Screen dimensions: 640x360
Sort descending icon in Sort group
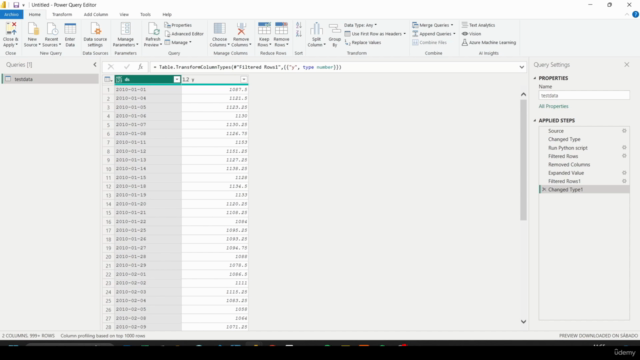tap(299, 34)
